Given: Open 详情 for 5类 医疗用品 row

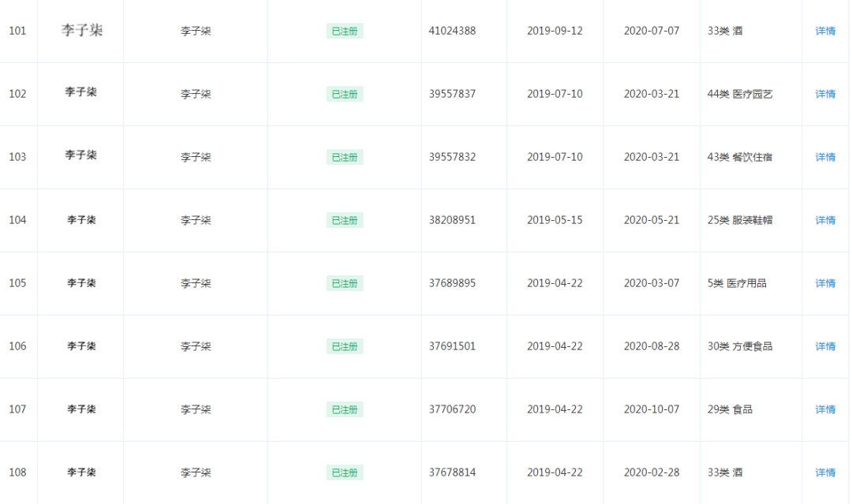Looking at the screenshot, I should [x=825, y=283].
